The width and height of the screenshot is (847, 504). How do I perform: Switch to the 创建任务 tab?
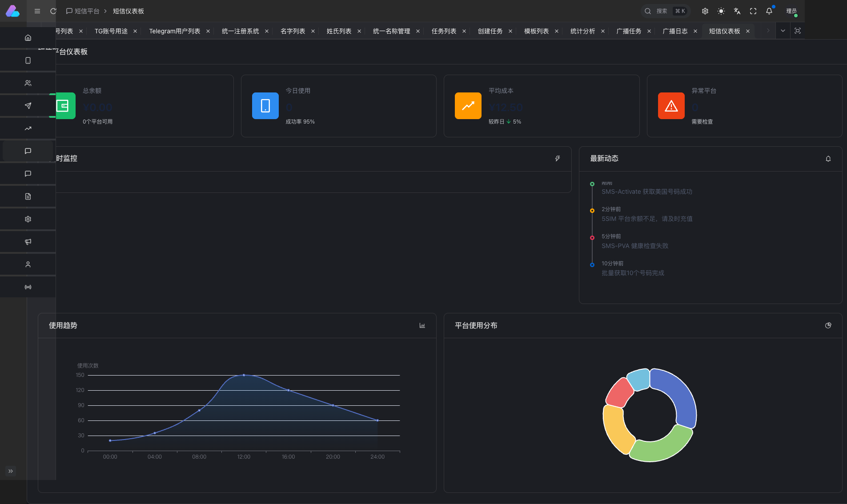point(490,31)
